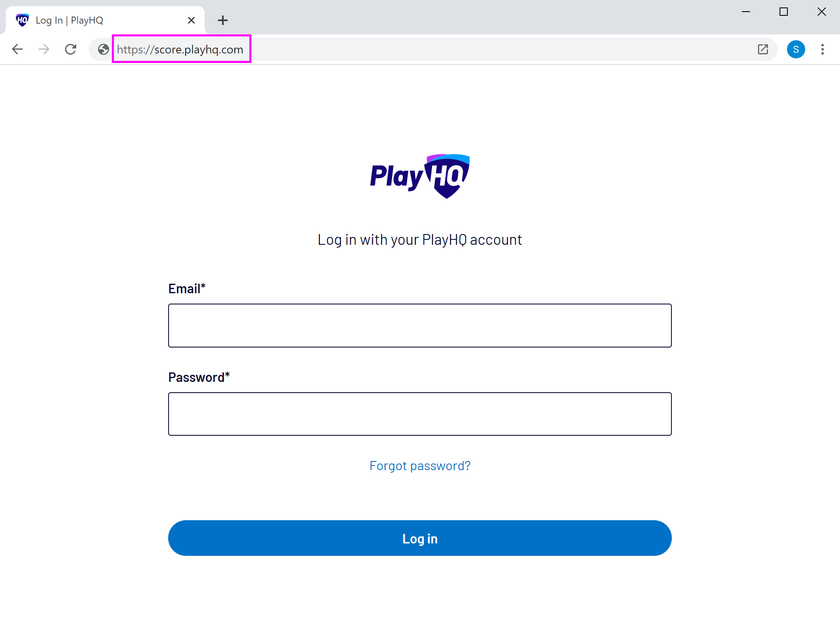840x642 pixels.
Task: Click the globe site info icon
Action: 103,49
